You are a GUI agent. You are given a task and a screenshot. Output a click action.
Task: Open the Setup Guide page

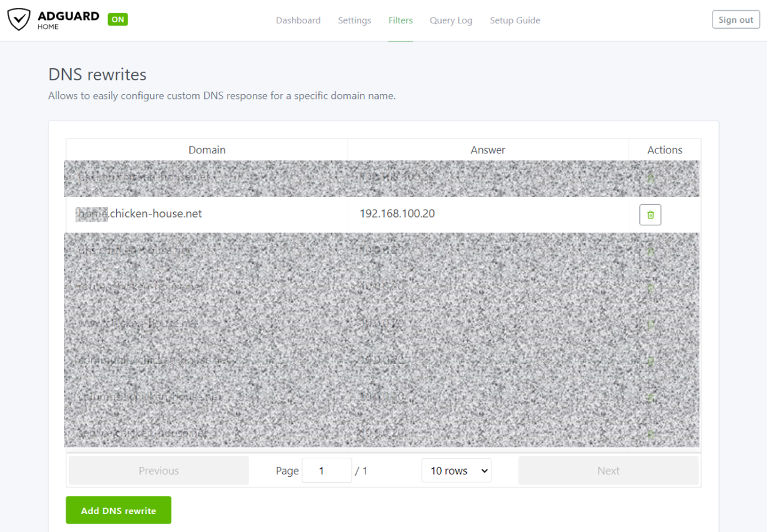pos(515,20)
